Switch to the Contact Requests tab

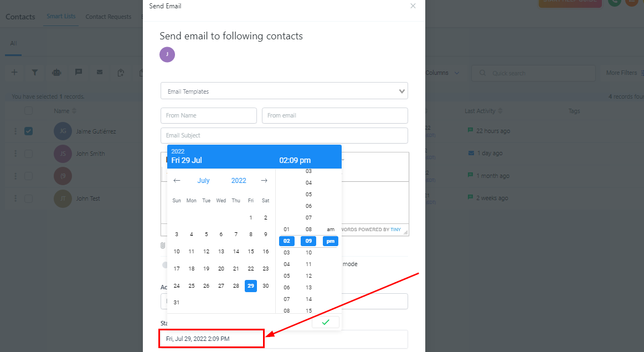click(108, 17)
